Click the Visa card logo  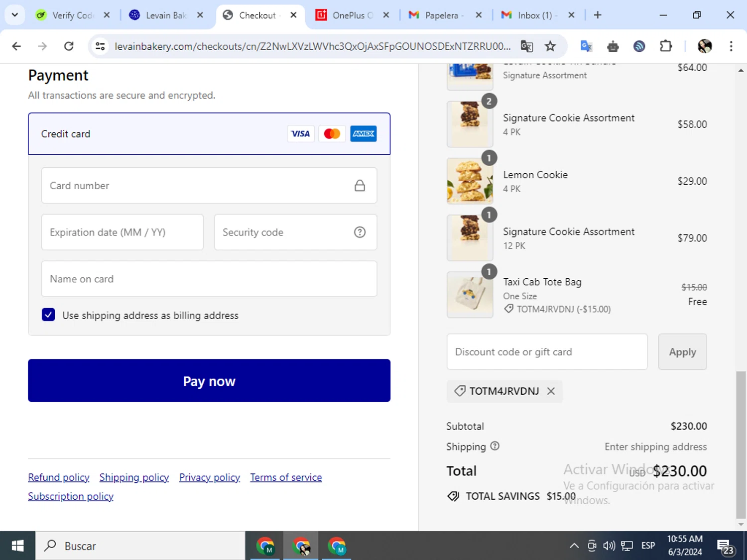click(300, 134)
